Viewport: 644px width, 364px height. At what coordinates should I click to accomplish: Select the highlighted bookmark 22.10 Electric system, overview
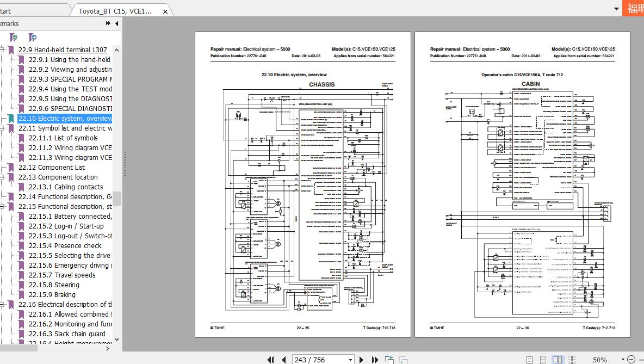coord(65,118)
